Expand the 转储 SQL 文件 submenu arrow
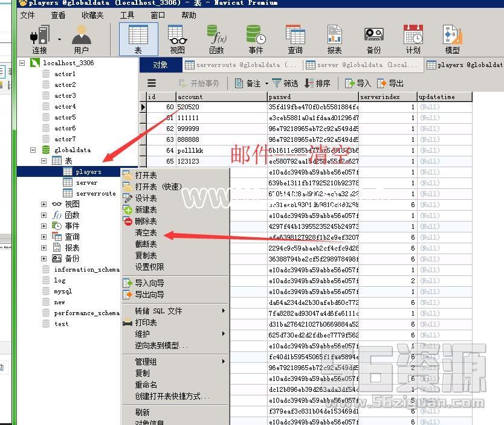The height and width of the screenshot is (425, 504). click(x=223, y=311)
